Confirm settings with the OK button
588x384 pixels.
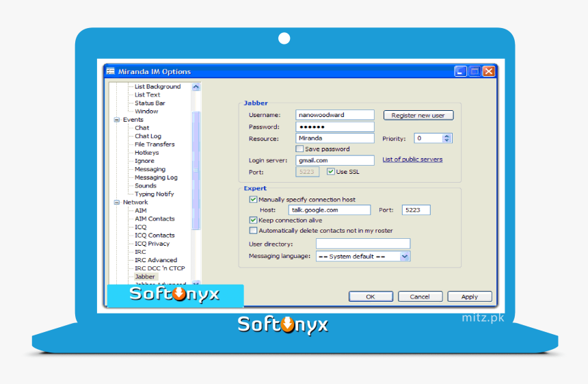pyautogui.click(x=371, y=296)
